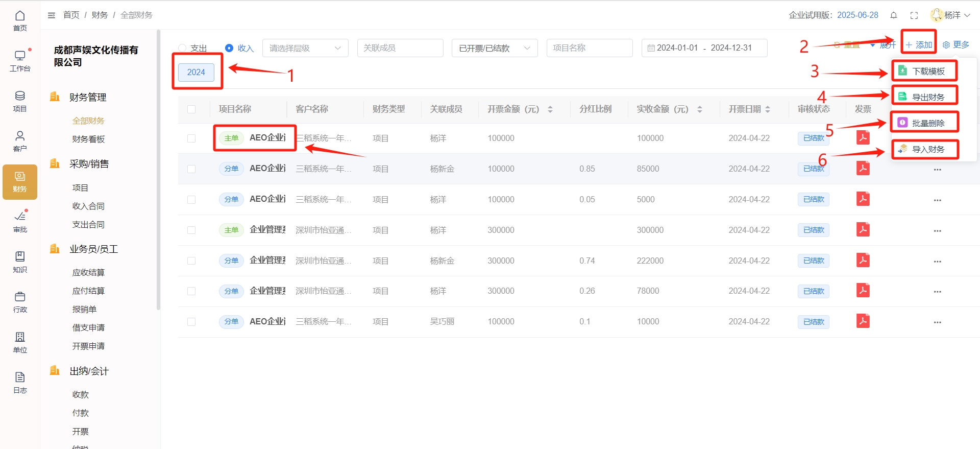
Task: Open the 工作台 workbench sidebar icon
Action: (20, 61)
